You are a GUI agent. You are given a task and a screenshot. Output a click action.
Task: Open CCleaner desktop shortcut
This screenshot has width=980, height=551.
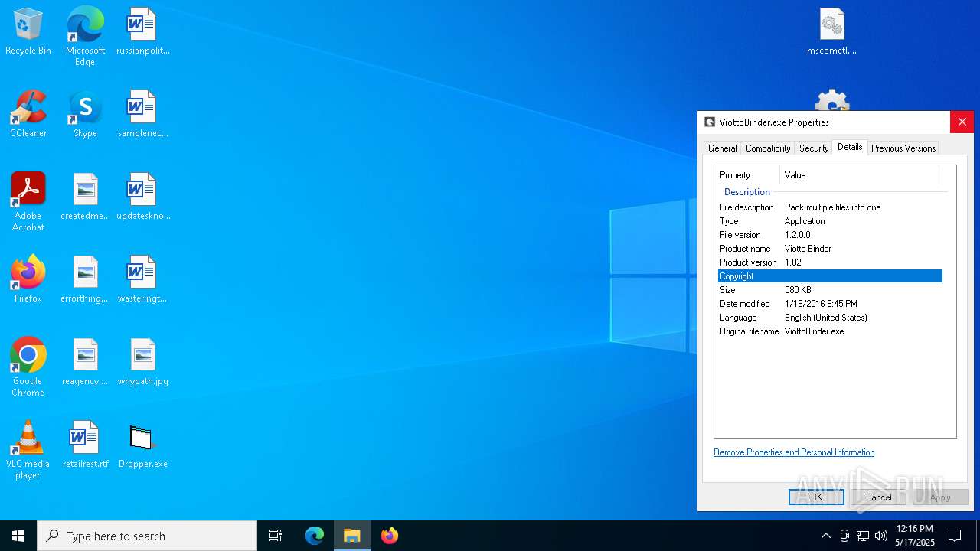[28, 115]
